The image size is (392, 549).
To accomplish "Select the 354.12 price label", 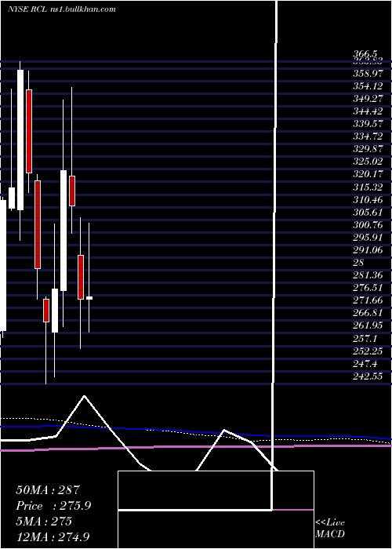I will pos(368,86).
